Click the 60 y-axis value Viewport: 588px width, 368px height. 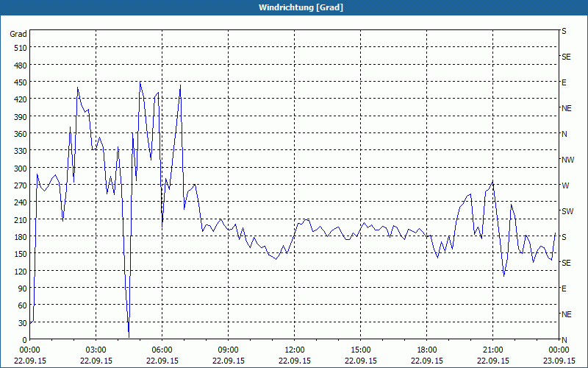click(x=23, y=305)
